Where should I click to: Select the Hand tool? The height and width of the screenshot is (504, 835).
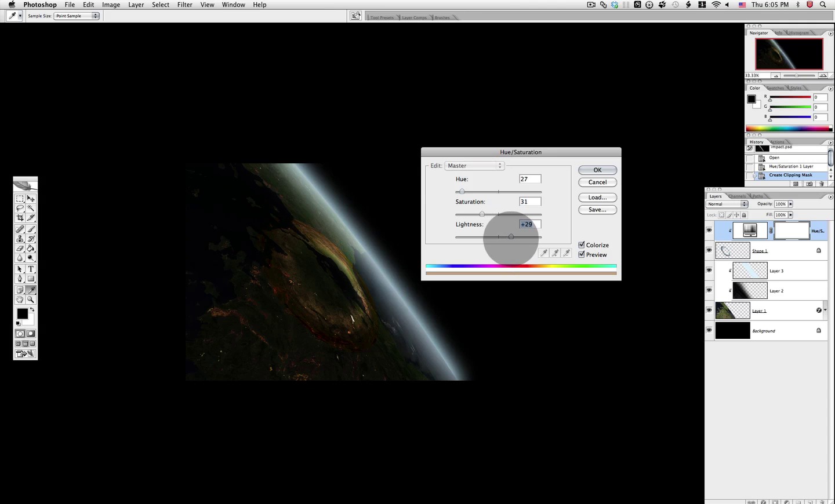tap(20, 300)
